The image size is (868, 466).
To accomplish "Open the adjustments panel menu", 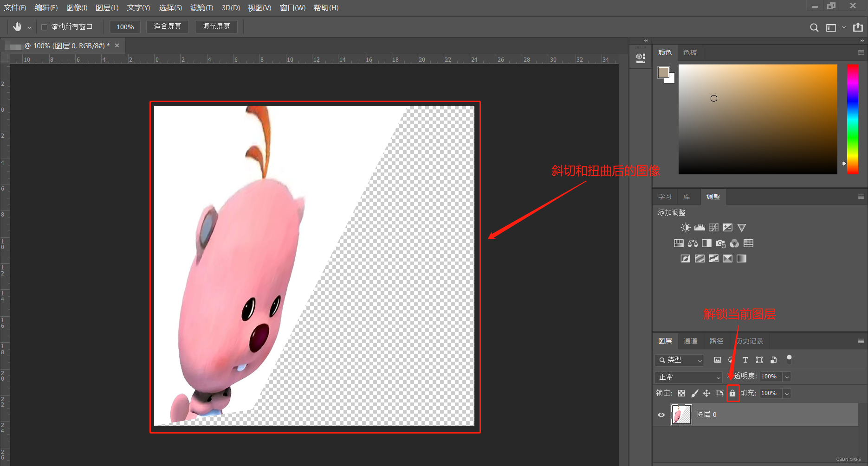I will [861, 197].
